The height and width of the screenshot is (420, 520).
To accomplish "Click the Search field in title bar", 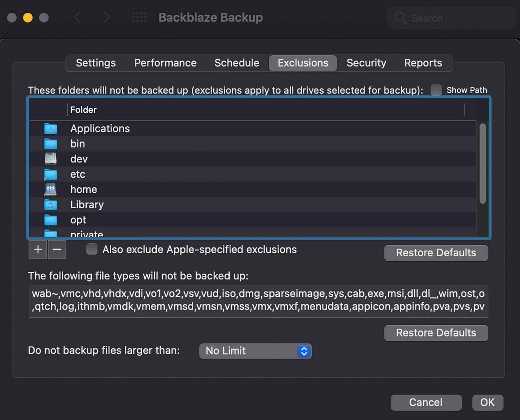I will click(451, 18).
